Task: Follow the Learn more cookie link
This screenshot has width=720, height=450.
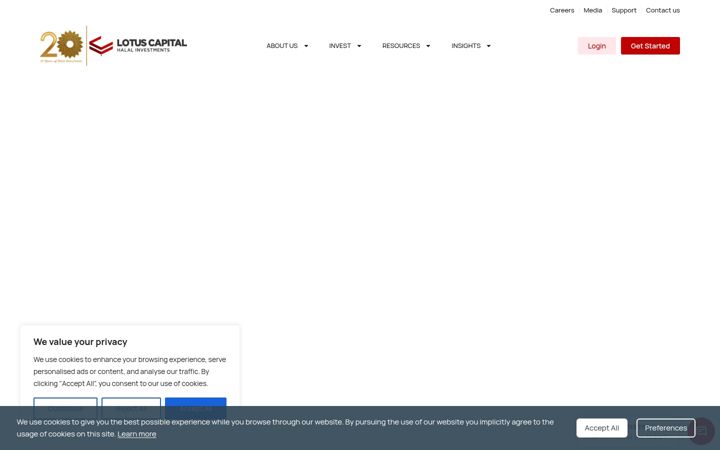Action: (137, 434)
